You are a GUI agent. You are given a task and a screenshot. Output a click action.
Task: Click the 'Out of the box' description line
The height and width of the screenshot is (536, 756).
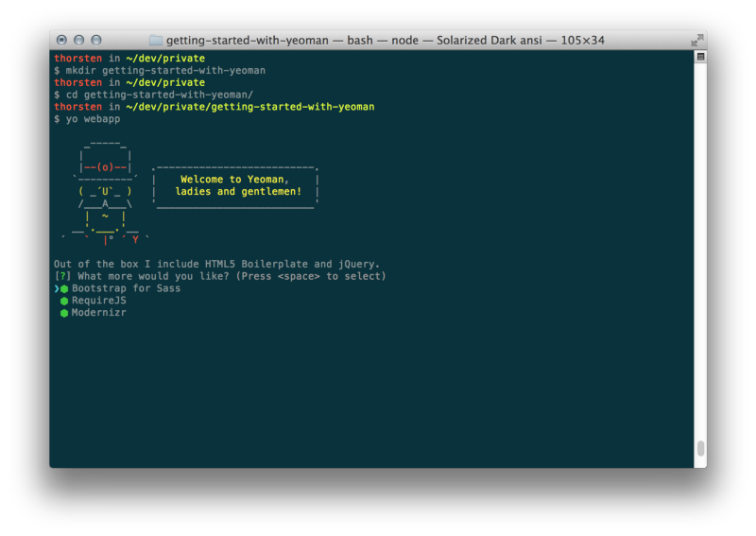(216, 264)
